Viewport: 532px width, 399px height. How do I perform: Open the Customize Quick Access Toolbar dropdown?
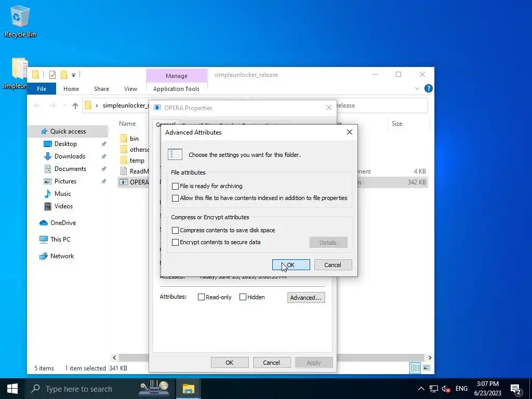tap(73, 75)
